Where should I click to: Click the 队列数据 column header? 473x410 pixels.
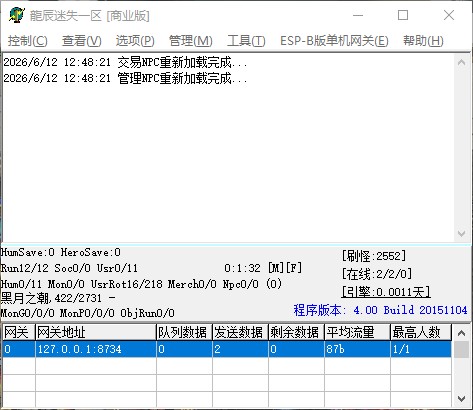pyautogui.click(x=184, y=332)
